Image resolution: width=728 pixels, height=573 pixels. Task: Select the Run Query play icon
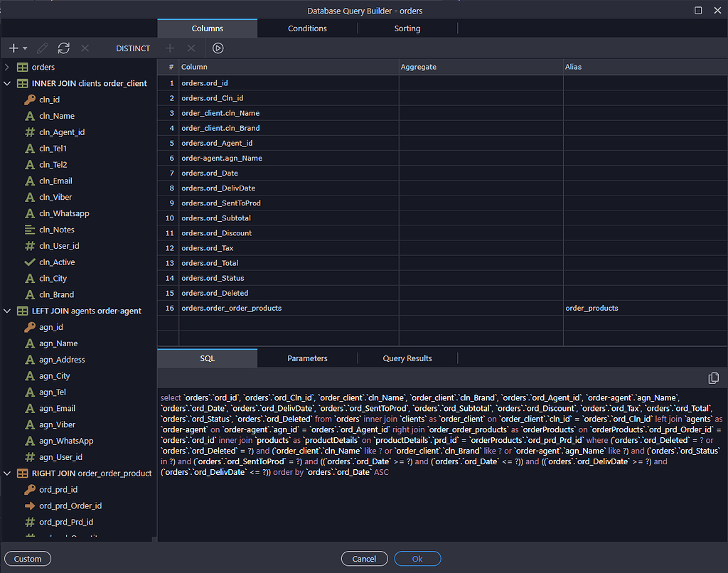[218, 48]
